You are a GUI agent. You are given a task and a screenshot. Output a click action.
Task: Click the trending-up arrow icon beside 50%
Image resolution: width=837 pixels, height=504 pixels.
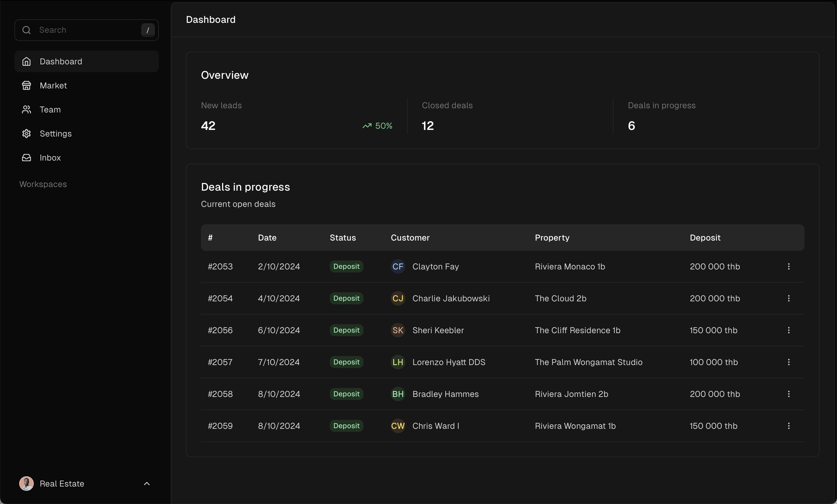click(367, 126)
